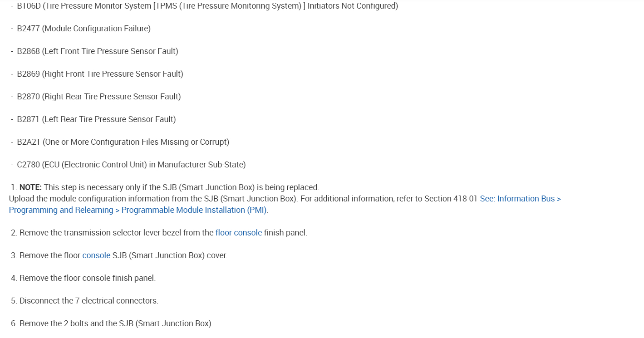Click the B2477 Module Configuration Failure line
Viewport: 644px width, 338px height.
(84, 29)
